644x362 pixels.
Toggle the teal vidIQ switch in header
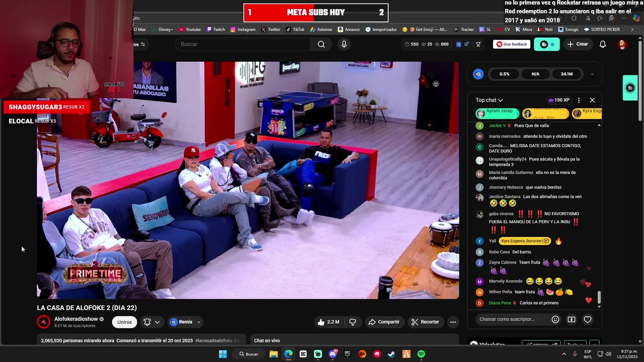click(x=547, y=44)
